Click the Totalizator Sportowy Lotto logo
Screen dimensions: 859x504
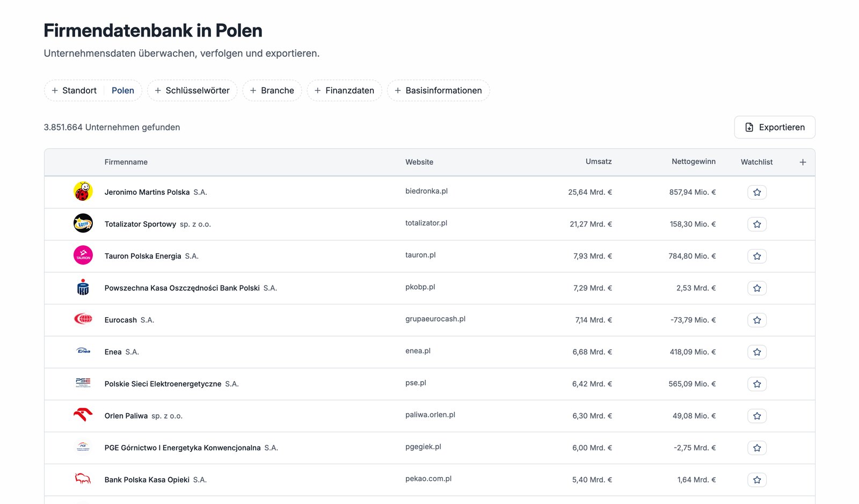(83, 223)
